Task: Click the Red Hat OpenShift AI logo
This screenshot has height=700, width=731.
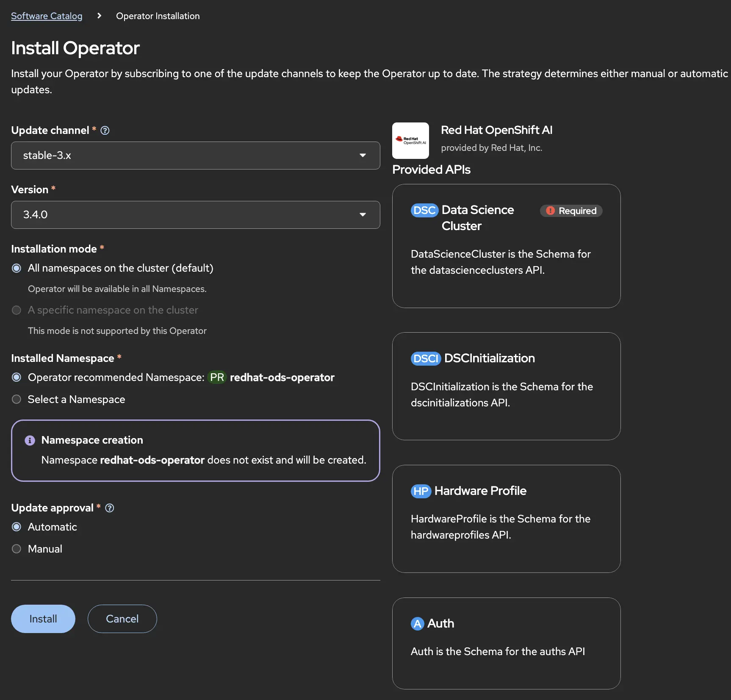Action: pyautogui.click(x=410, y=141)
